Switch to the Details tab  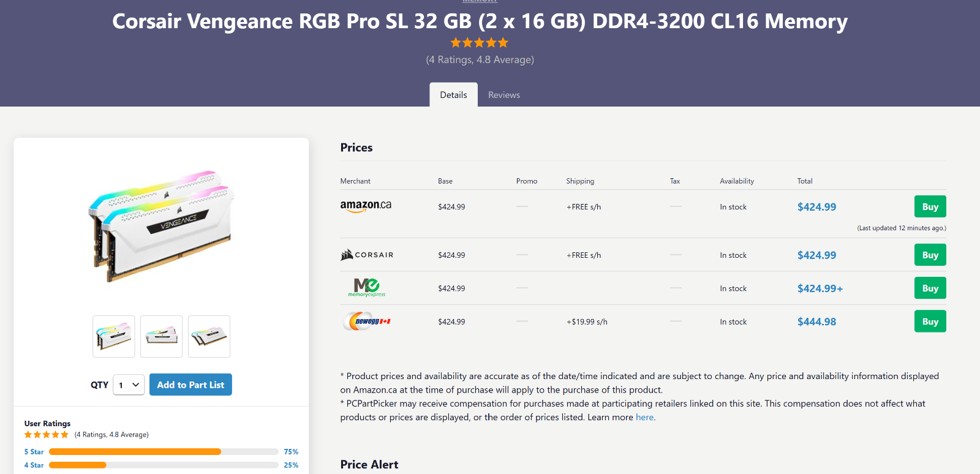(x=453, y=95)
